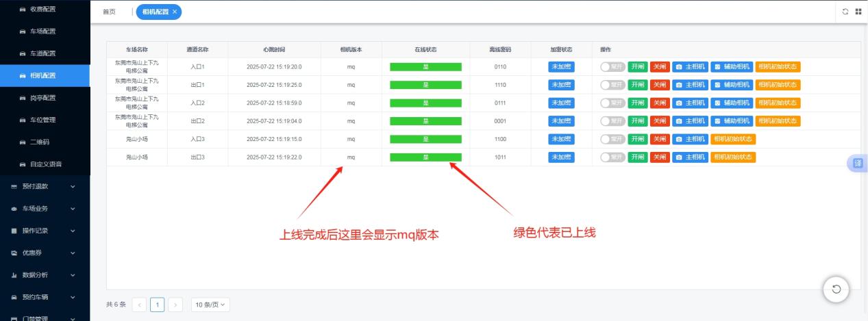This screenshot has height=321, width=868.
Task: Click the 开闸 button for 入口1
Action: click(638, 67)
